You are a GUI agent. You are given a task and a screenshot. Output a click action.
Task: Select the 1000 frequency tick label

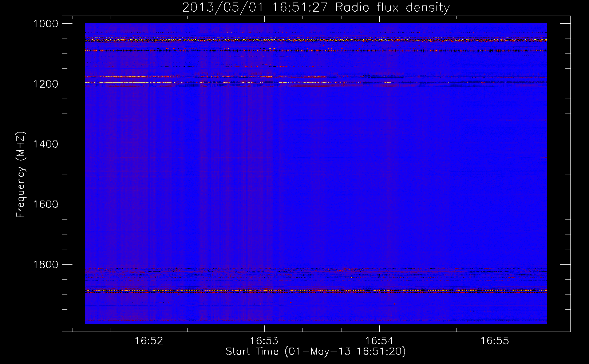46,24
